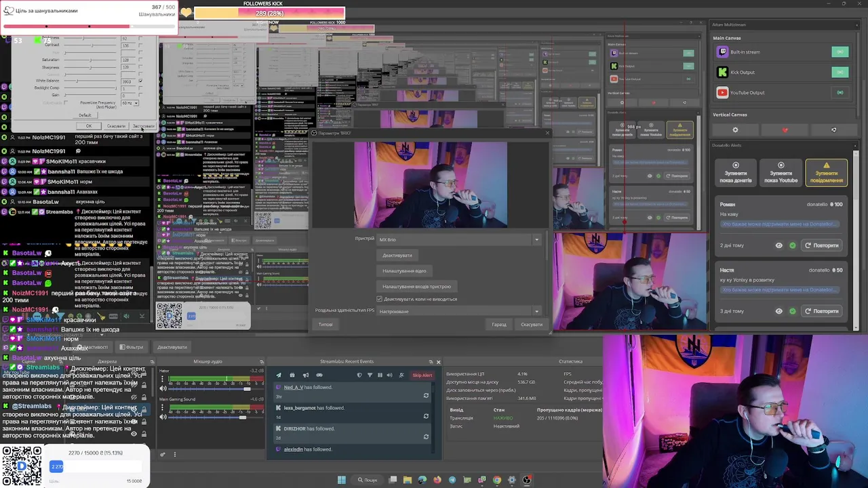This screenshot has width=868, height=488.
Task: Click the shield icon in Recent Events
Action: pyautogui.click(x=359, y=375)
